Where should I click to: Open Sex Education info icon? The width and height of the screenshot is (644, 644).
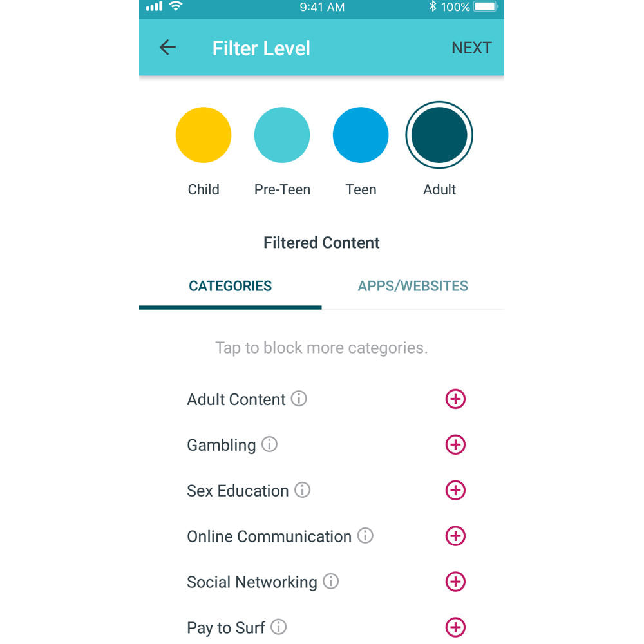(302, 489)
